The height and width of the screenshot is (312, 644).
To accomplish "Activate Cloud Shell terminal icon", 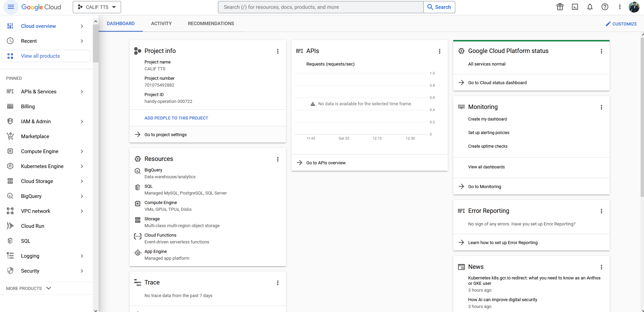I will tap(575, 7).
